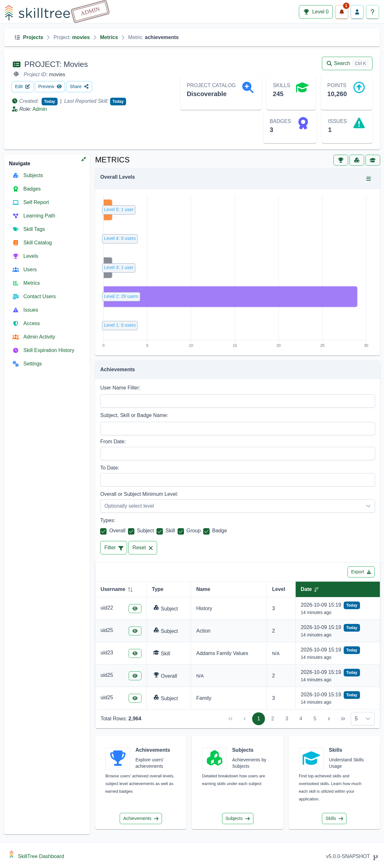Focus the From Date field
Screen dimensions: 384x868
(237, 454)
